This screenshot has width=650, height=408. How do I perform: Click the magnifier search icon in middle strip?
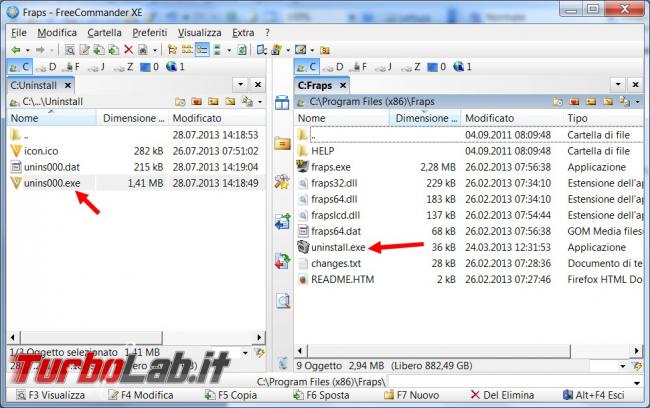point(283,301)
